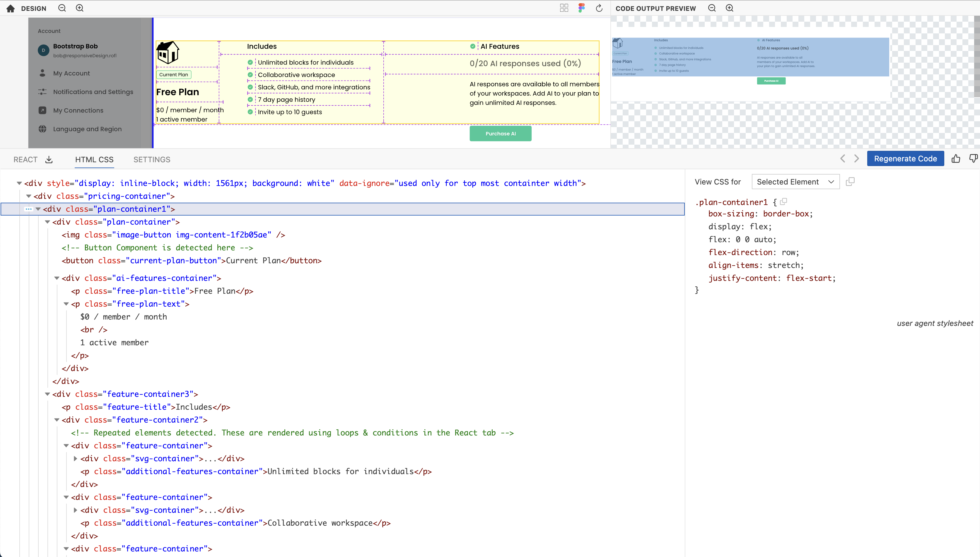This screenshot has height=557, width=980.
Task: Refresh the design with the reload icon
Action: [x=599, y=8]
